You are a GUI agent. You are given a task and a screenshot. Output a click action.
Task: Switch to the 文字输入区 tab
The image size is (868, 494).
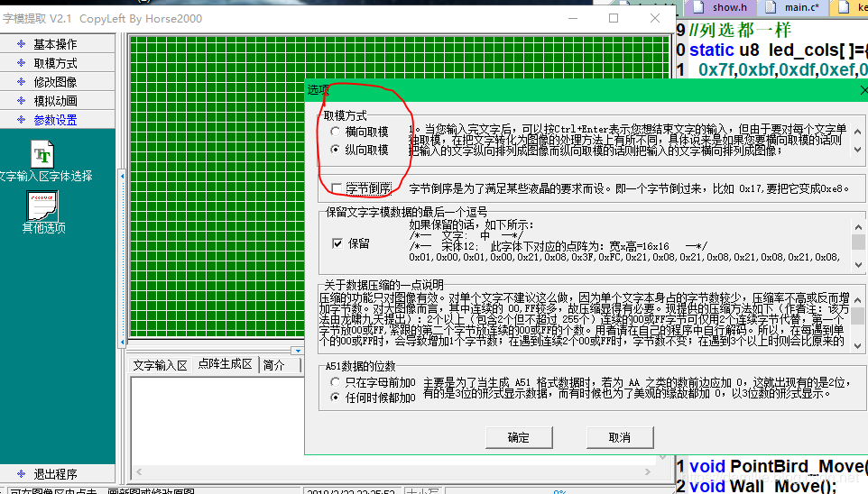tap(160, 365)
